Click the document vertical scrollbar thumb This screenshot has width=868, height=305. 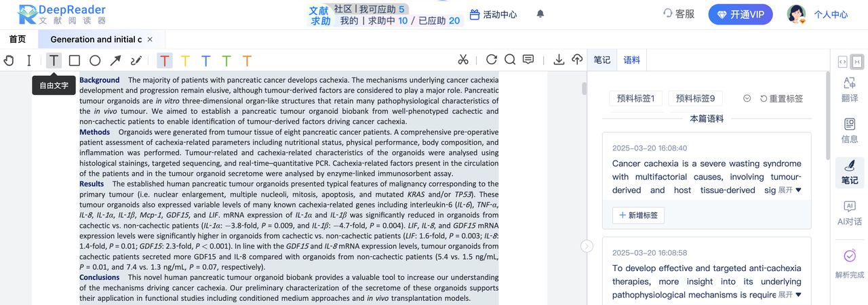pos(585,89)
